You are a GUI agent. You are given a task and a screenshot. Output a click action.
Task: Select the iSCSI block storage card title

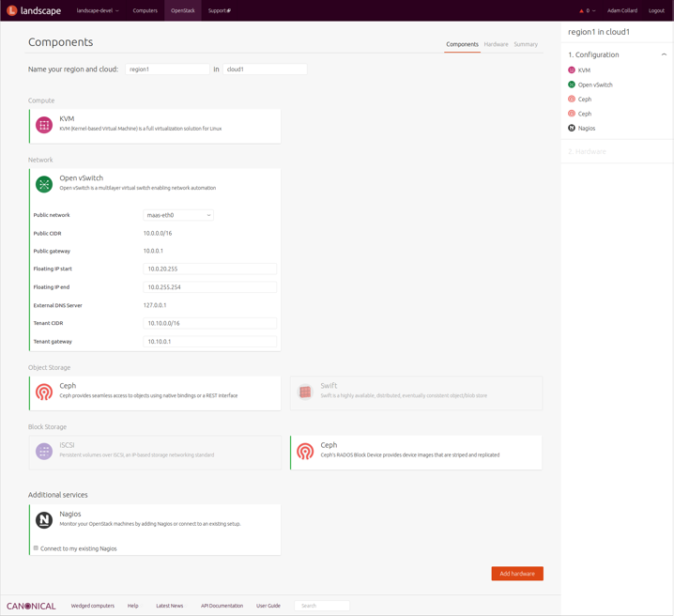coord(67,445)
